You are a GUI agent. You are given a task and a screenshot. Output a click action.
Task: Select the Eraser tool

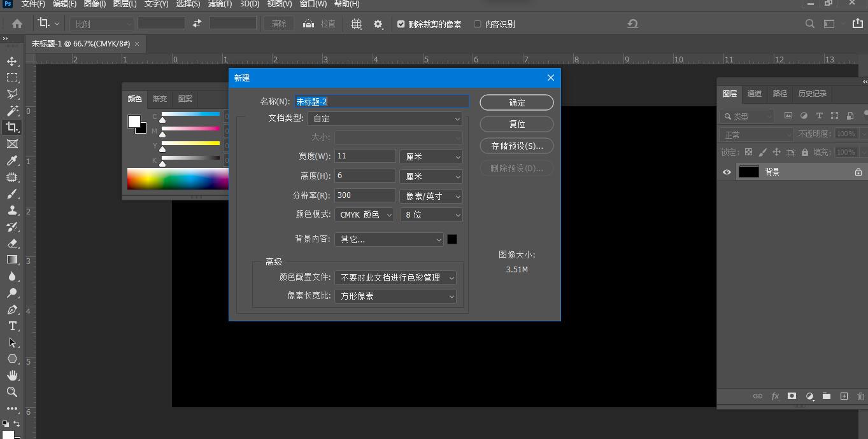[12, 243]
